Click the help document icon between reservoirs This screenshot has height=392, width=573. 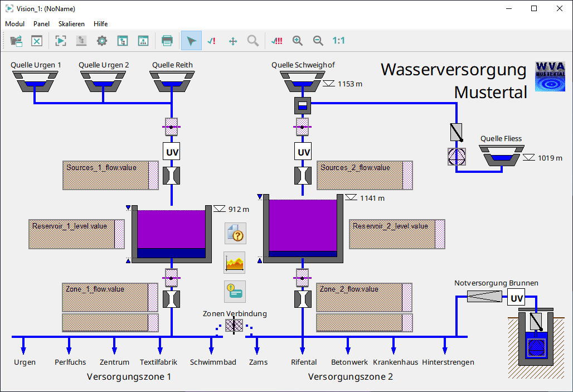tap(235, 233)
